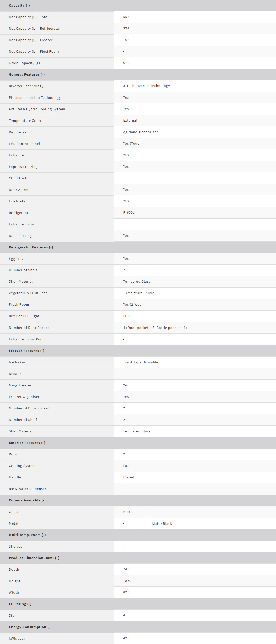The width and height of the screenshot is (276, 644).
Task: Click the Vegetable & Fruit Case label
Action: [28, 293]
